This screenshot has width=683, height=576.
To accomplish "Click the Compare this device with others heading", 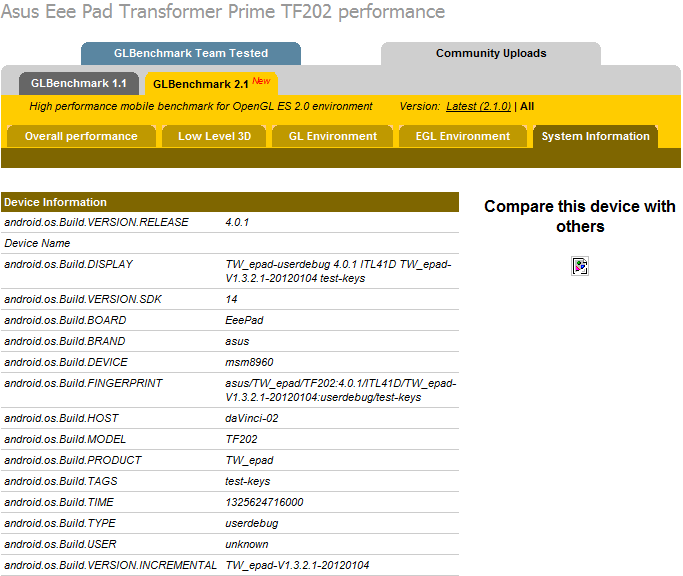I will pyautogui.click(x=580, y=216).
